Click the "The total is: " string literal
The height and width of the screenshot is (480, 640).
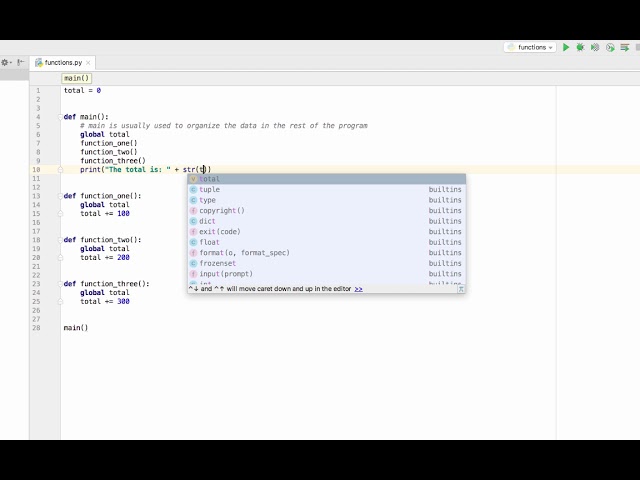138,169
